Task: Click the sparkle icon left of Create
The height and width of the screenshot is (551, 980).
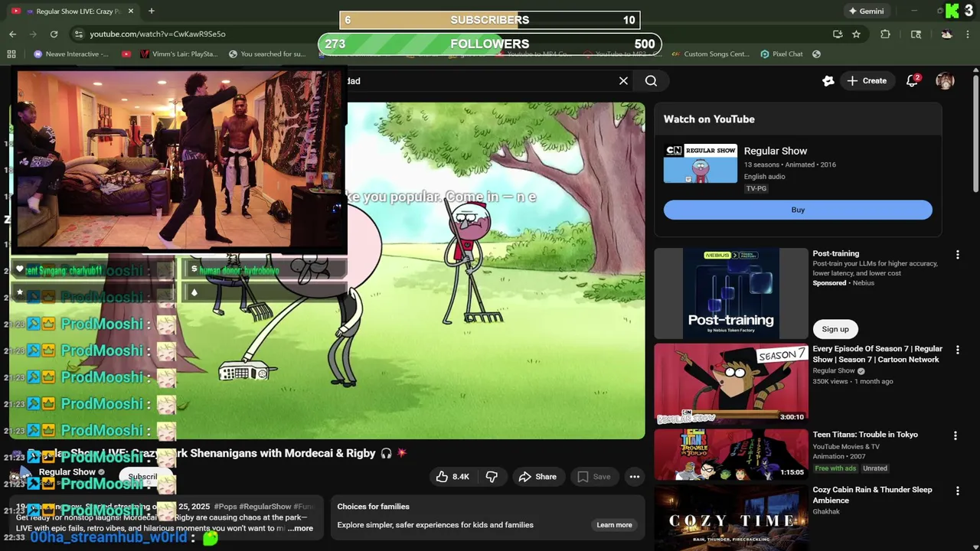Action: pos(828,80)
